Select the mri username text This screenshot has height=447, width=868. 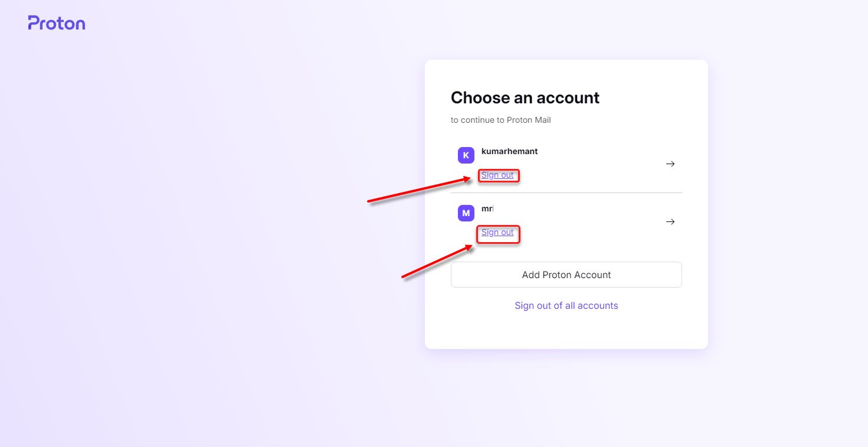pyautogui.click(x=487, y=209)
